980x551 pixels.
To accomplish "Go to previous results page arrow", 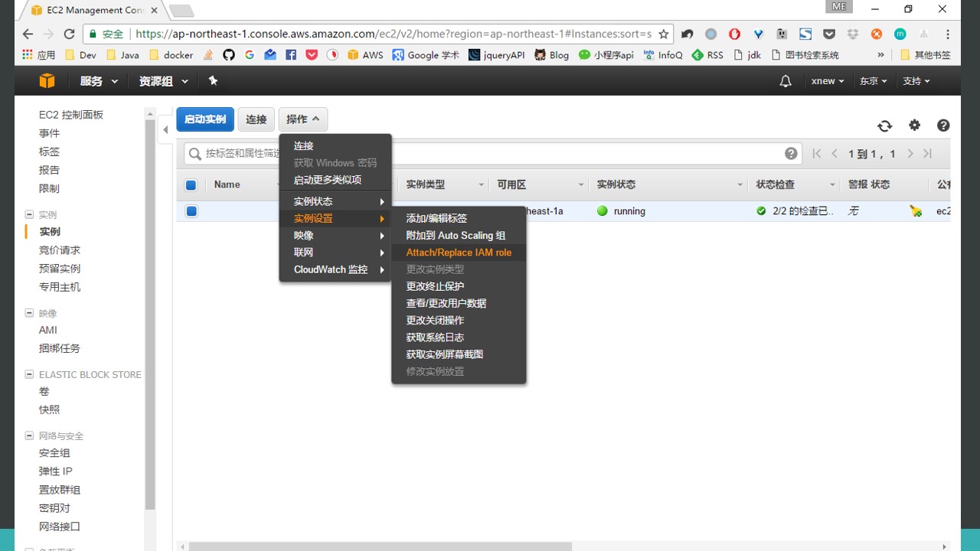I will 835,154.
